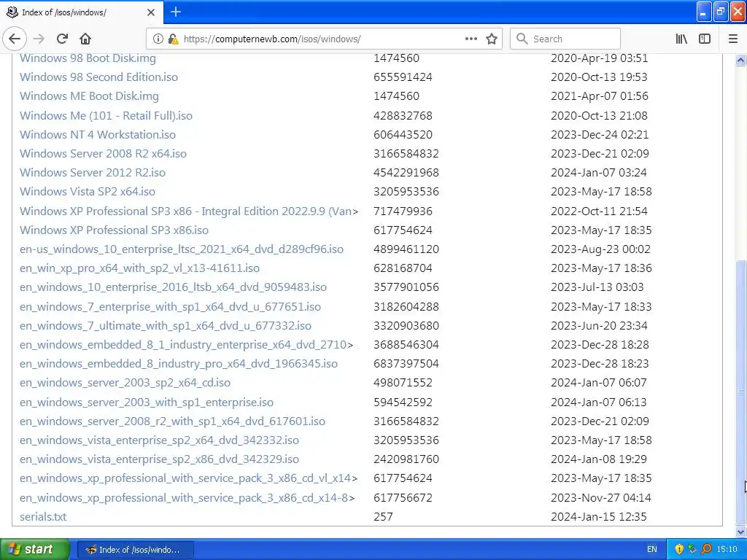
Task: Download Windows Server 2012 R2.iso
Action: coord(93,173)
